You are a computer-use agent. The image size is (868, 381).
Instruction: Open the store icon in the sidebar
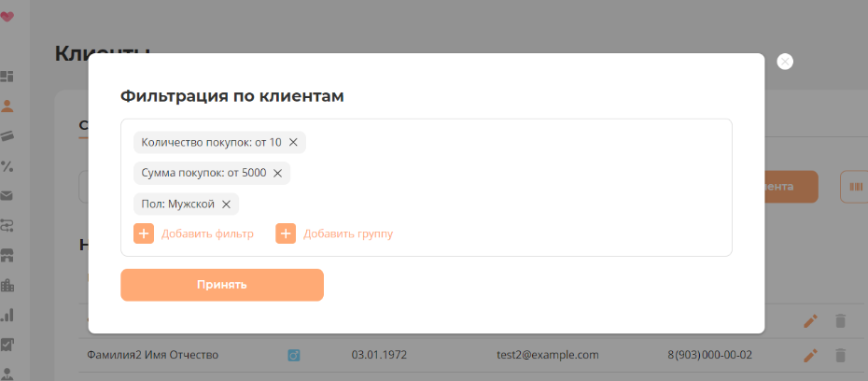click(x=7, y=255)
